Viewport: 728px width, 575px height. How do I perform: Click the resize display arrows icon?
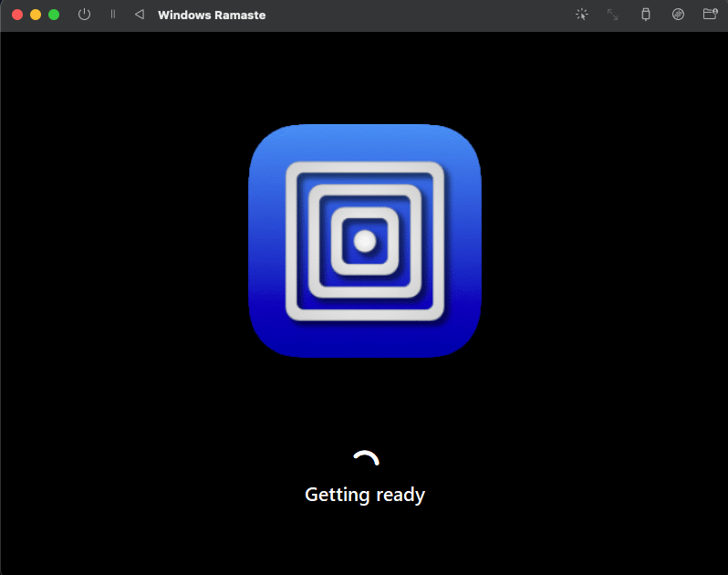click(613, 15)
